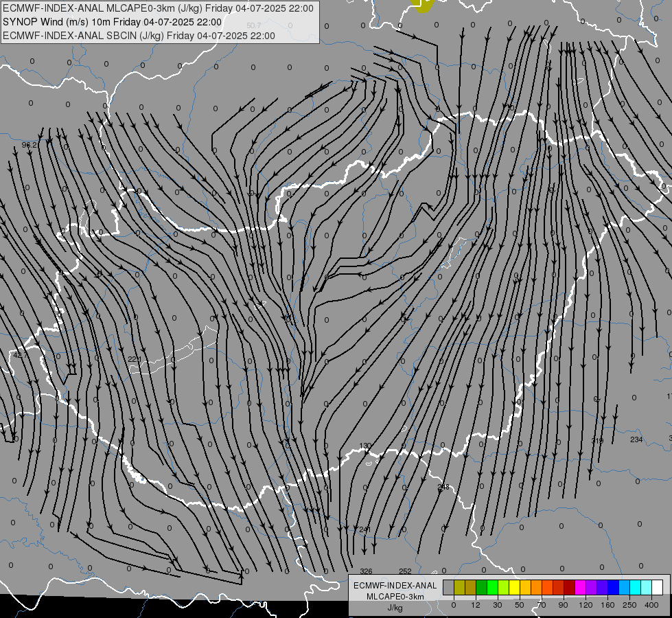
Task: Click the 70 tick label on legend scale
Action: pyautogui.click(x=542, y=605)
